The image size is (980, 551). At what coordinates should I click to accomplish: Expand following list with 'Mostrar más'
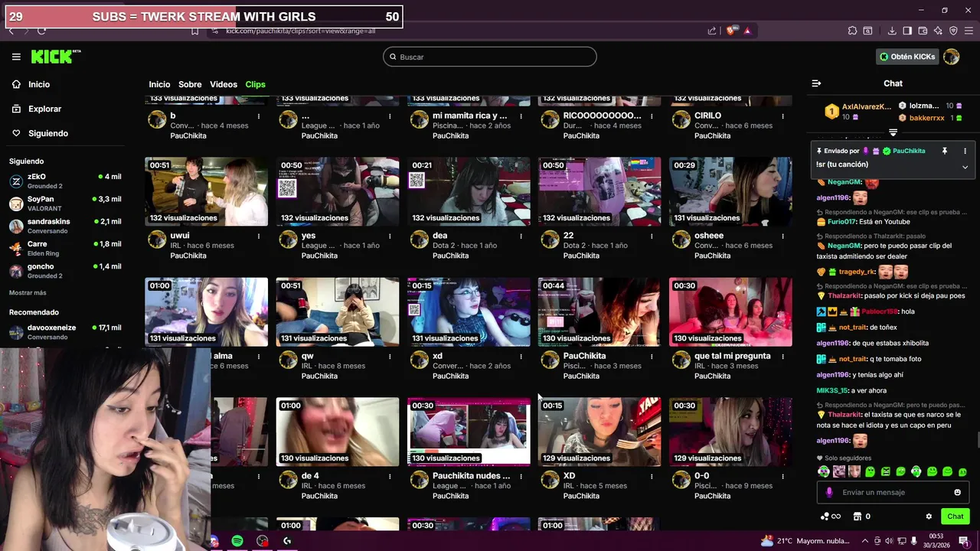[28, 293]
